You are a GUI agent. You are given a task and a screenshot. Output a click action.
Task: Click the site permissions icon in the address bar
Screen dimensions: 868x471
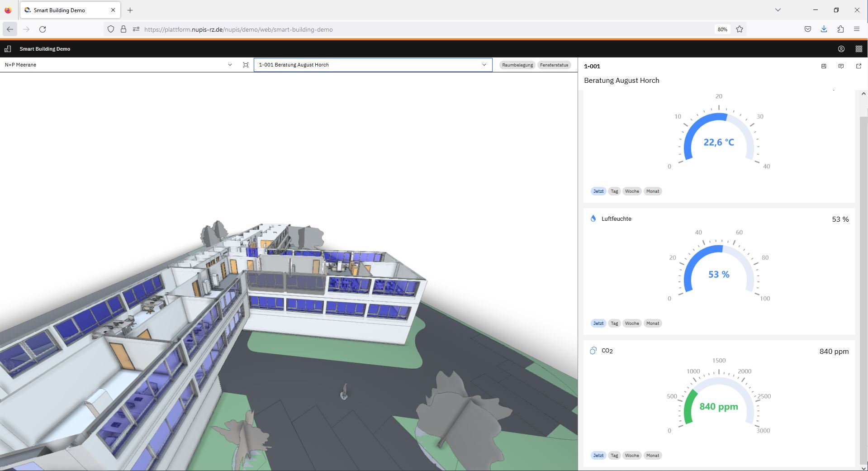(x=136, y=29)
